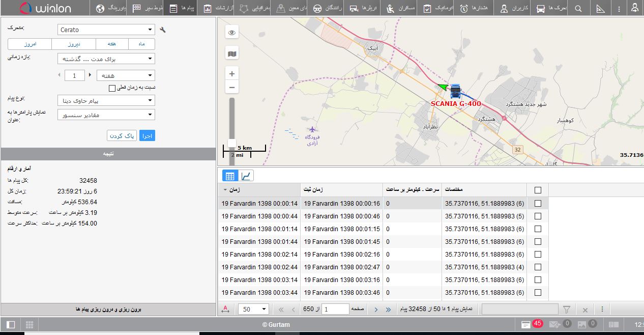644x335 pixels.
Task: Check the row for 00:01:14 message
Action: 538,229
